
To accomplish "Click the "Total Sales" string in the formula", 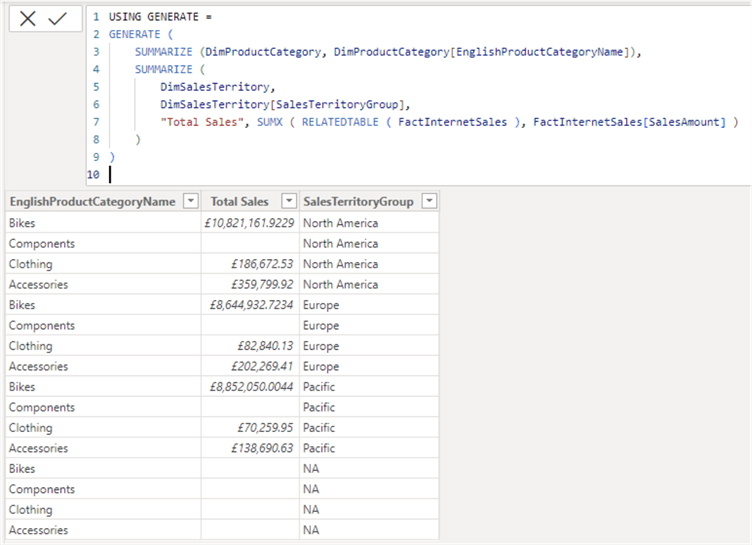I will tap(197, 122).
